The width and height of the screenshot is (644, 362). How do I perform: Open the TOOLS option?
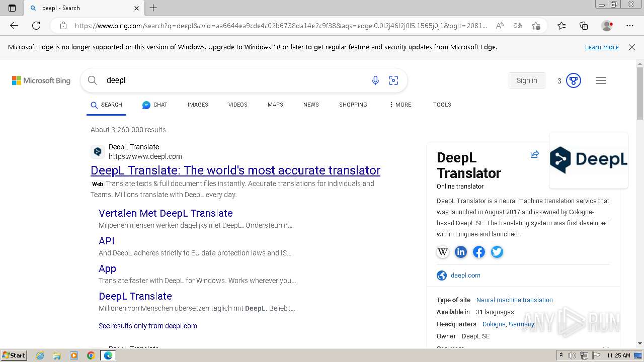pyautogui.click(x=442, y=105)
